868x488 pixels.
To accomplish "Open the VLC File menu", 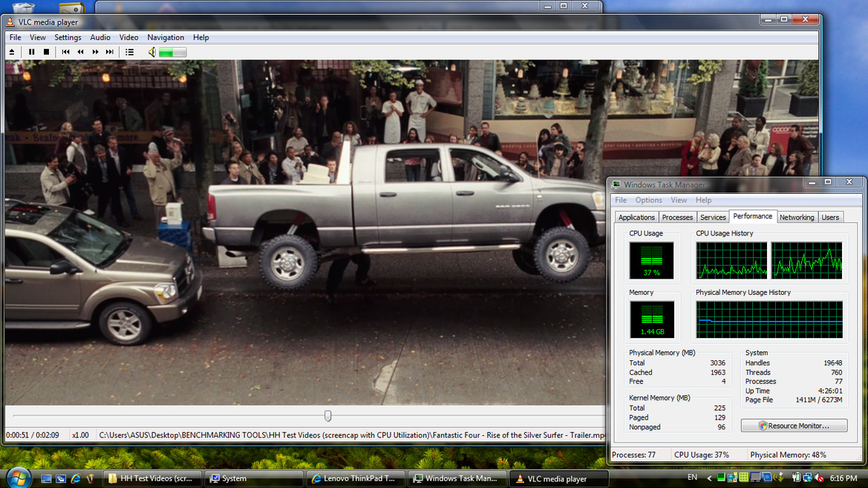I will point(16,38).
